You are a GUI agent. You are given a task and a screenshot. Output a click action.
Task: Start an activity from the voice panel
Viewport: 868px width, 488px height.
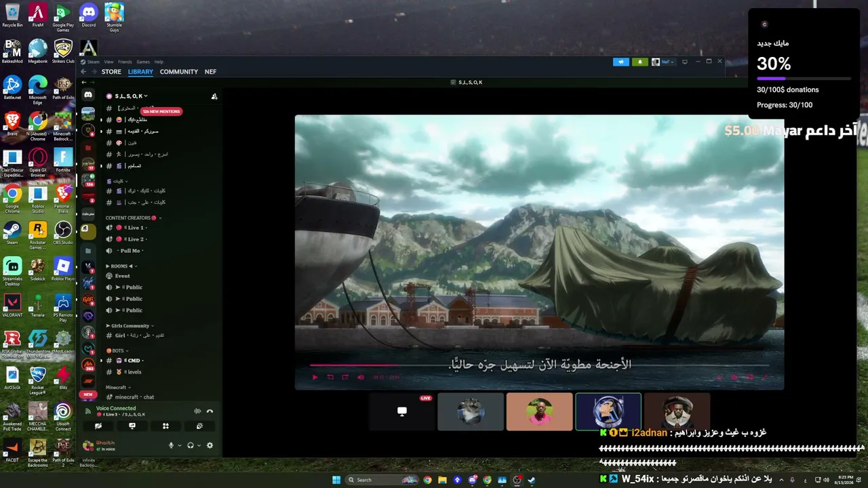(165, 426)
